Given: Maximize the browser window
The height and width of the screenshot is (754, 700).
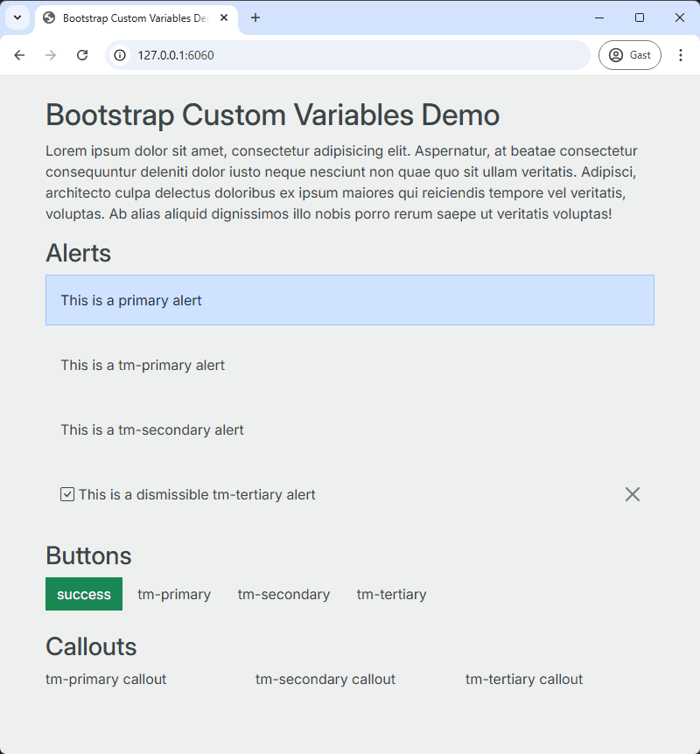Looking at the screenshot, I should click(x=640, y=17).
